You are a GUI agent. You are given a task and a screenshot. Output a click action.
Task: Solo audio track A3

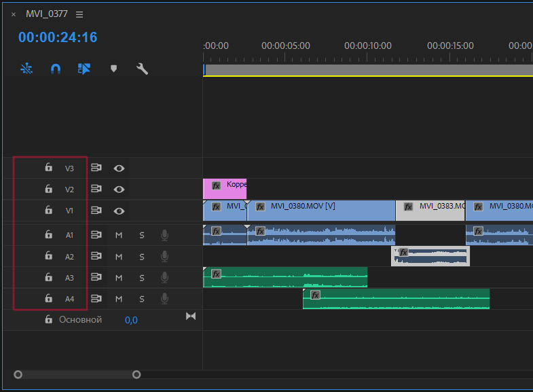pos(142,278)
